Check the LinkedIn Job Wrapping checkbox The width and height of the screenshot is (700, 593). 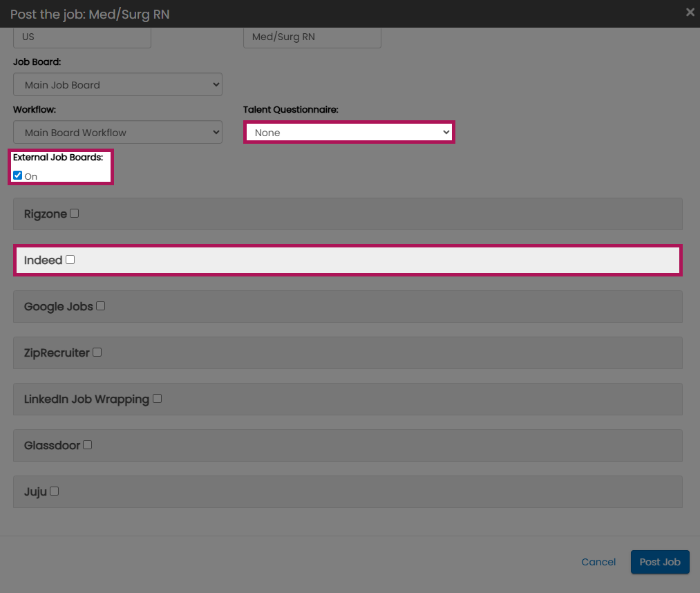click(157, 398)
